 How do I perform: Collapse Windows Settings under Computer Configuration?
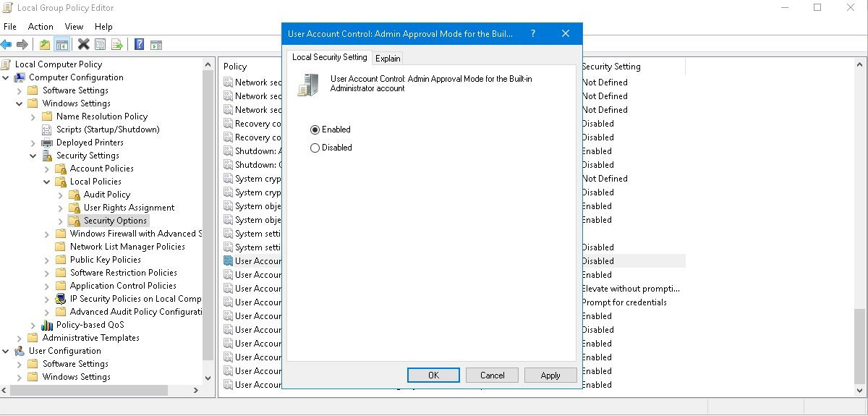coord(20,103)
